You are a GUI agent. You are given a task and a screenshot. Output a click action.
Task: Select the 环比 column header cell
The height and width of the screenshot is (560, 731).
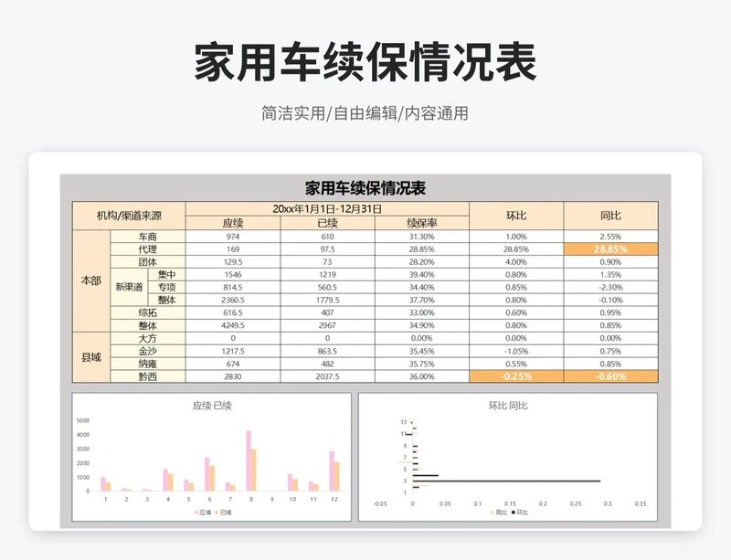tap(515, 216)
